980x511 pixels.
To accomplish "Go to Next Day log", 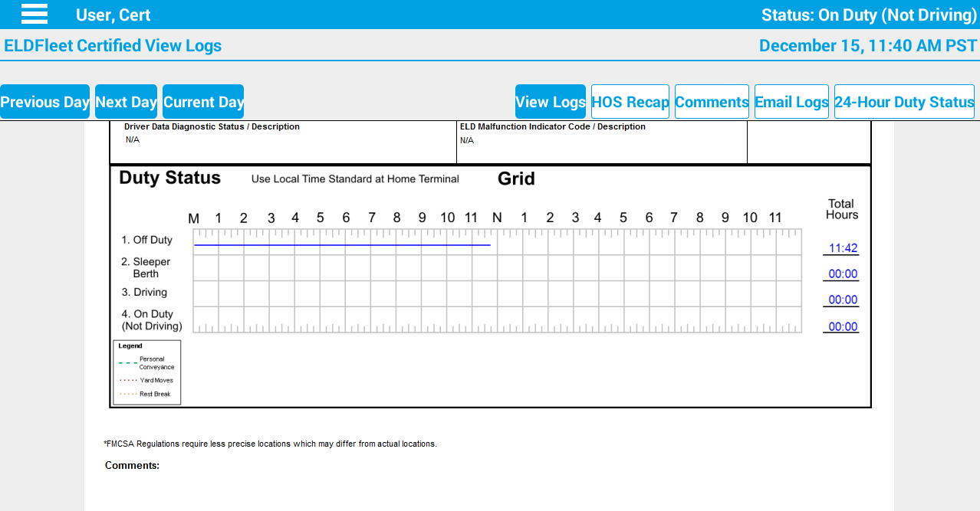I will 126,102.
